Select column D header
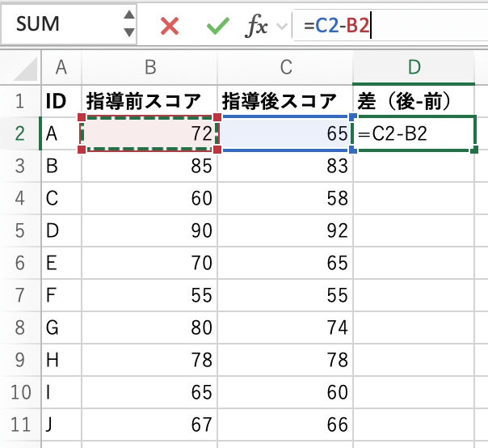This screenshot has width=488, height=448. [414, 68]
